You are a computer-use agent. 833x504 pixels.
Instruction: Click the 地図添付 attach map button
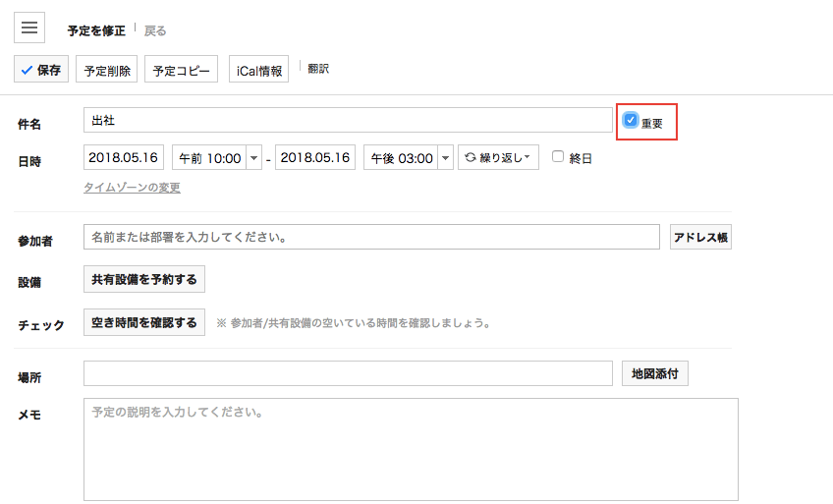(655, 373)
